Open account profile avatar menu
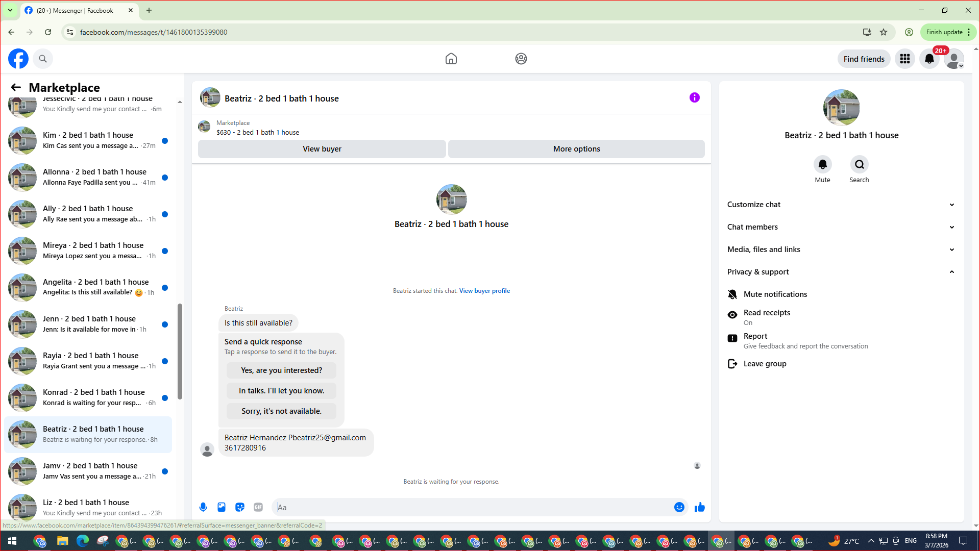This screenshot has width=980, height=551. [954, 59]
